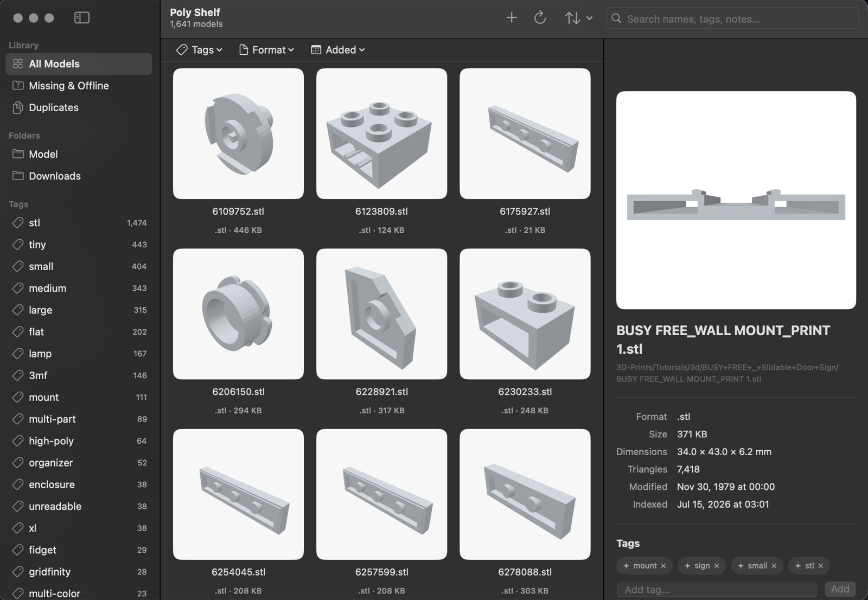Open the 6230233.stl thumbnail

(525, 314)
